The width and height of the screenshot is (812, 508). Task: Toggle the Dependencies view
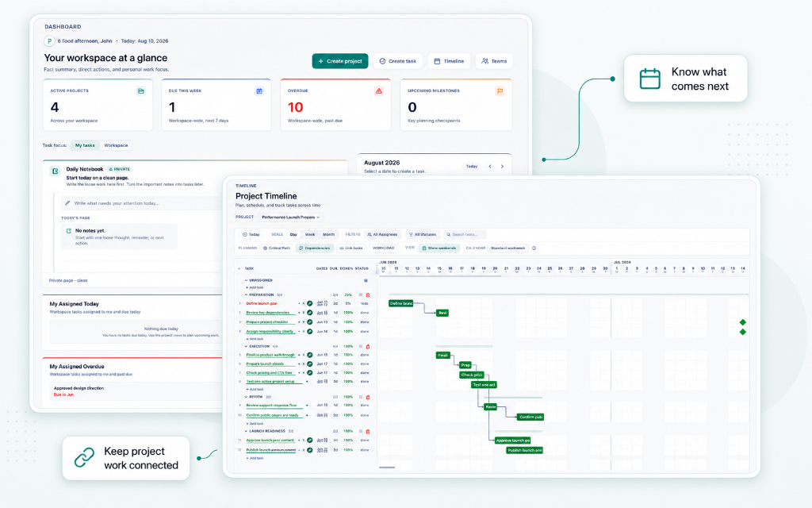(315, 248)
